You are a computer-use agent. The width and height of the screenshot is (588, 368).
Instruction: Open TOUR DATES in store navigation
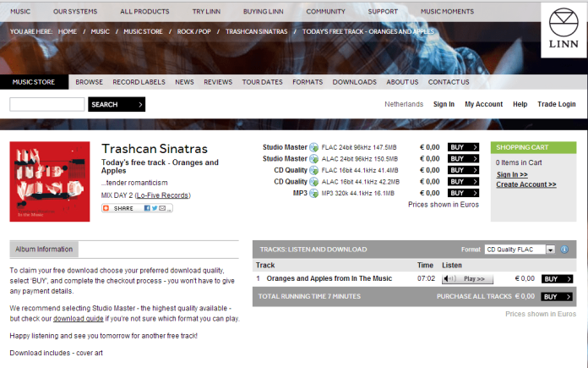[x=262, y=82]
